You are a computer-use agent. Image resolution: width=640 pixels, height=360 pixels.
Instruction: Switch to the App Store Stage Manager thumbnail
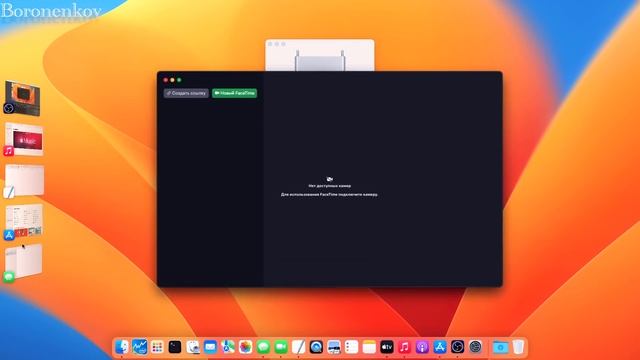(24, 222)
